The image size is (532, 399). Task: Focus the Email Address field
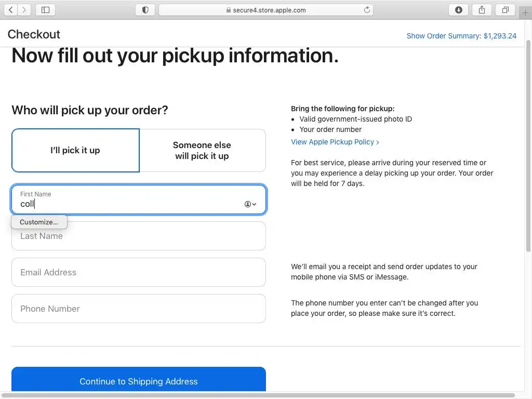tap(138, 272)
